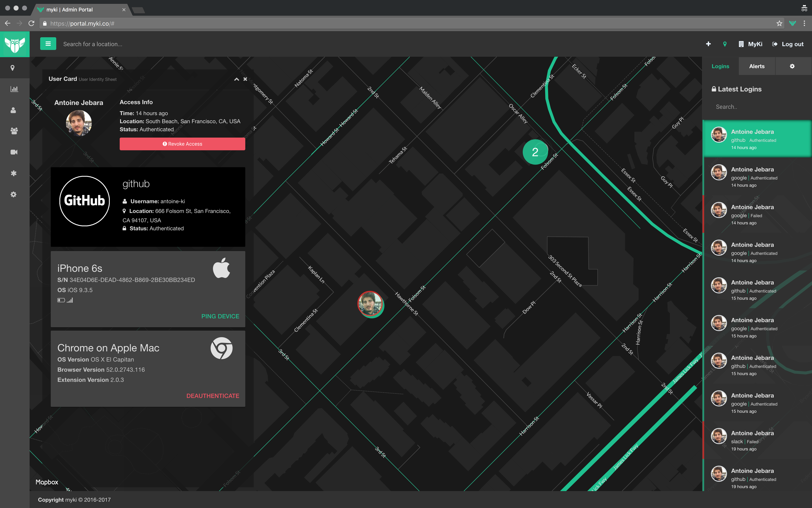Click the myki extension icon in browser toolbar

[x=793, y=23]
